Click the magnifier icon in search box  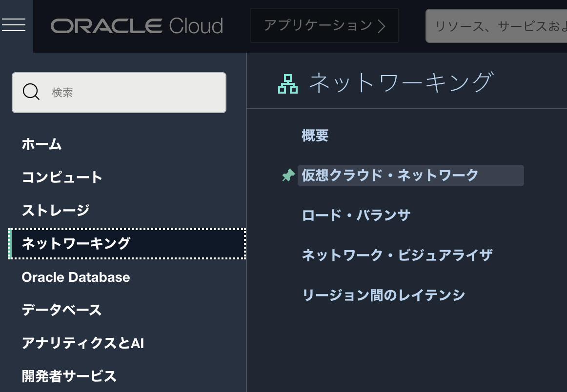(31, 92)
